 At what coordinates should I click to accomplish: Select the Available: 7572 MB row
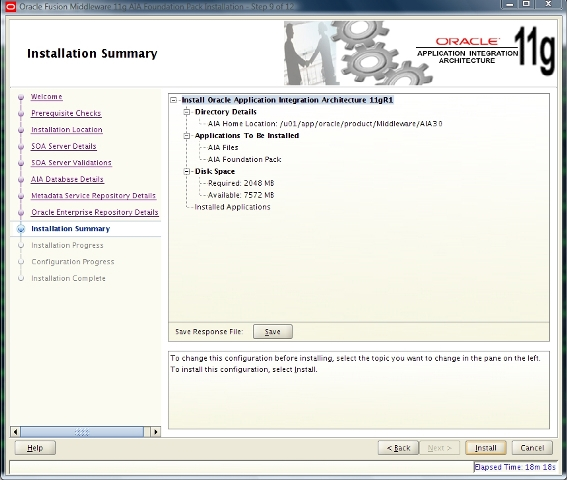point(241,195)
